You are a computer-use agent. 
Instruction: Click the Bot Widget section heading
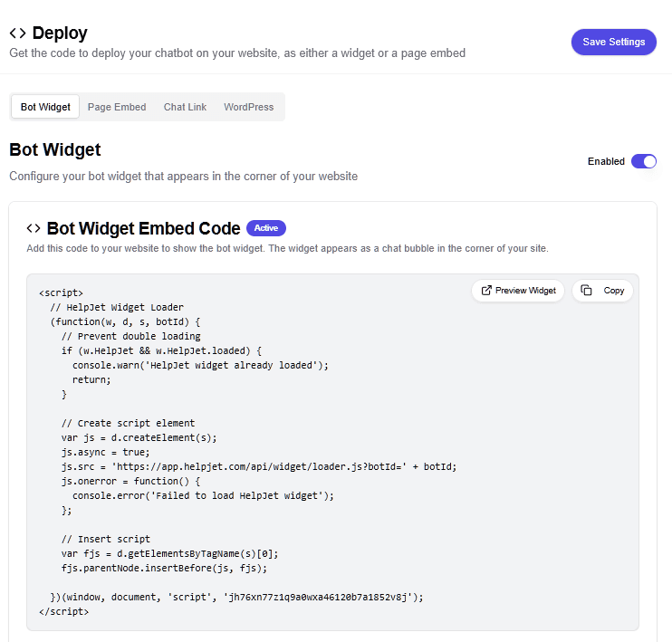point(55,150)
